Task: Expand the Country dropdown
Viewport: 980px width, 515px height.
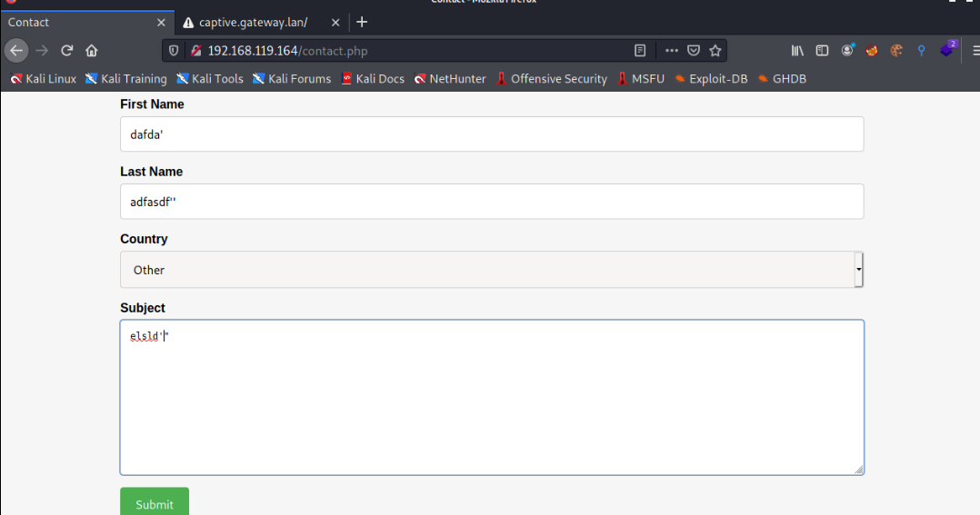Action: click(492, 270)
